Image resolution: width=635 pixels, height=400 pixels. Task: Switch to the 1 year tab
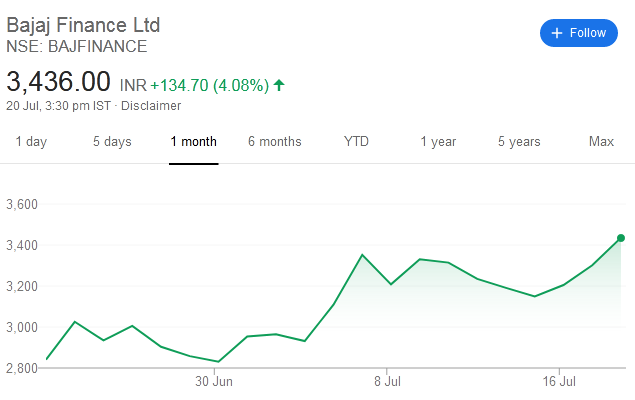click(438, 142)
